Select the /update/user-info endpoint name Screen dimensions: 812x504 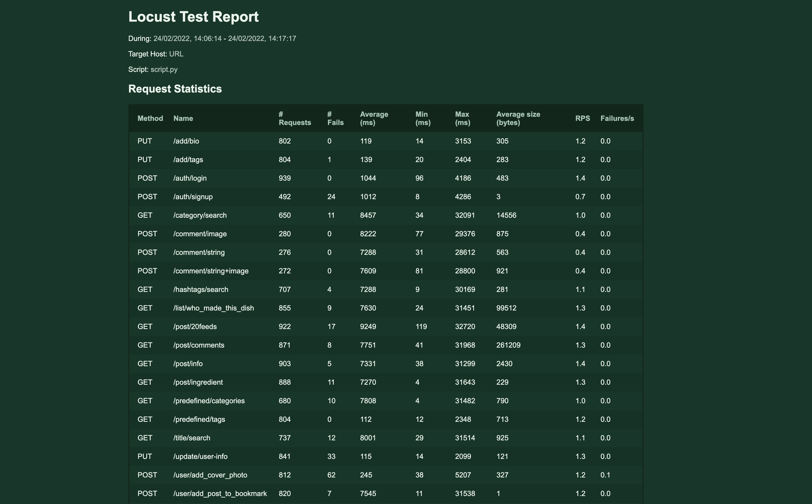click(x=201, y=457)
